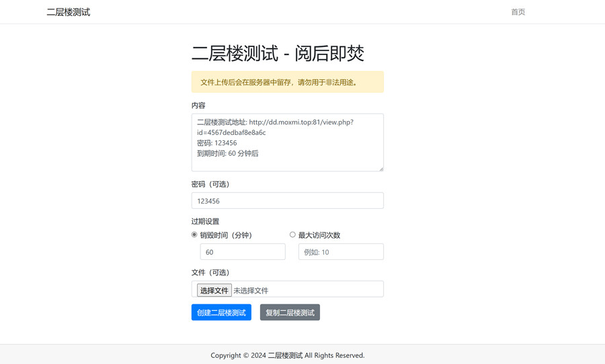Open the 首页 navigation link
The height and width of the screenshot is (364, 605).
click(518, 12)
